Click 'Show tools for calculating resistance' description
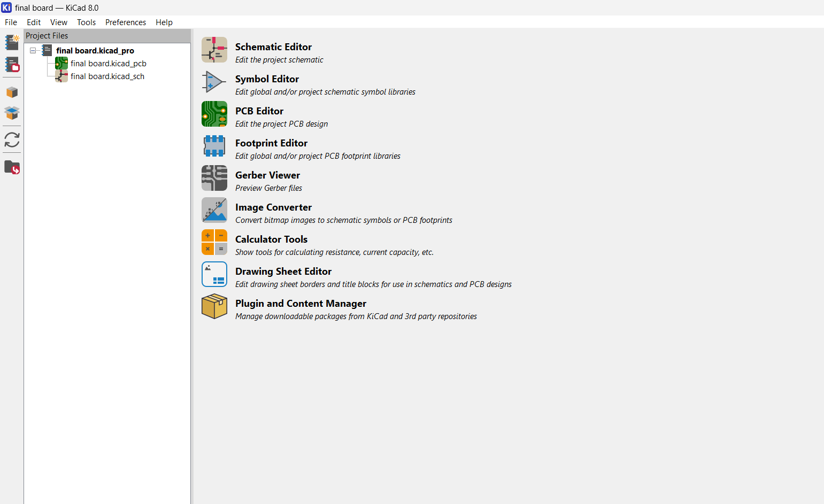The image size is (824, 504). click(x=334, y=252)
